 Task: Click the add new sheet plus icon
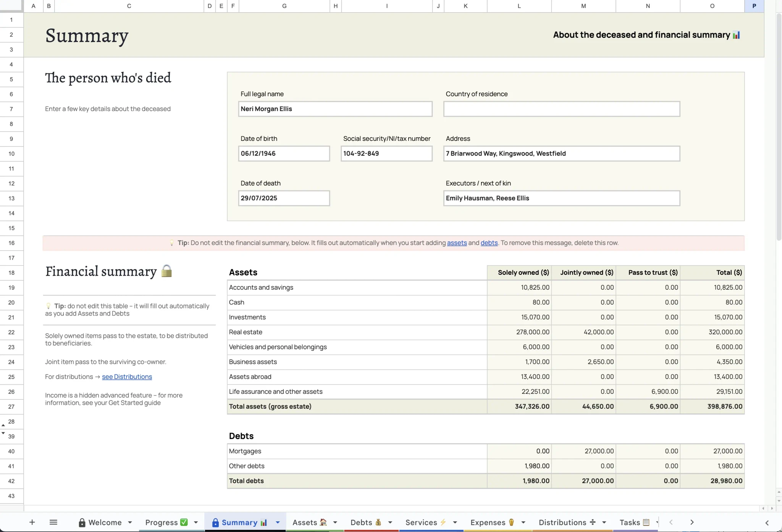(32, 522)
